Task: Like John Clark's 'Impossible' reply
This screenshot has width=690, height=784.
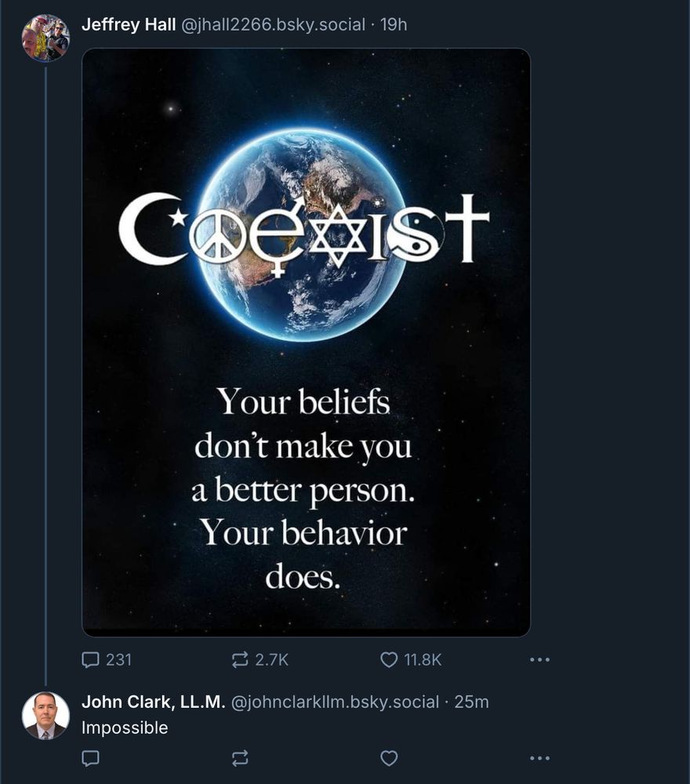Action: coord(389,757)
